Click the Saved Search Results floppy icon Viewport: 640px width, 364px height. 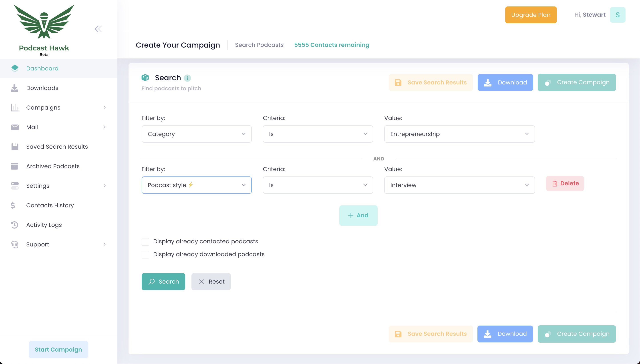[15, 147]
